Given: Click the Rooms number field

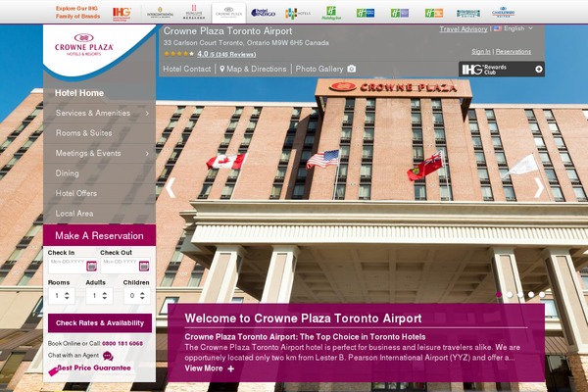Looking at the screenshot, I should [x=61, y=296].
